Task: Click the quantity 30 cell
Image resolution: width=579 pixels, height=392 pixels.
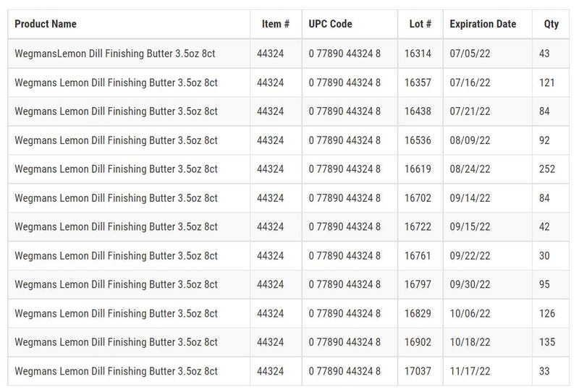Action: point(544,256)
